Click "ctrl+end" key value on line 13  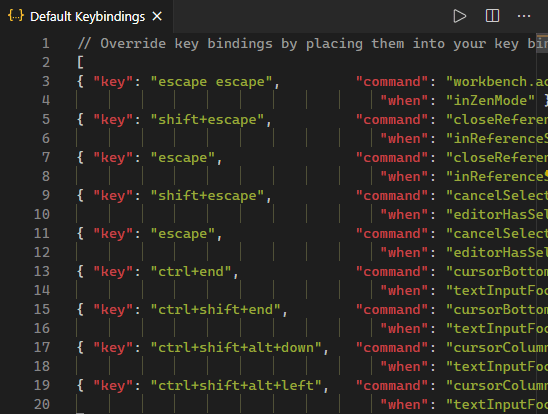click(191, 271)
